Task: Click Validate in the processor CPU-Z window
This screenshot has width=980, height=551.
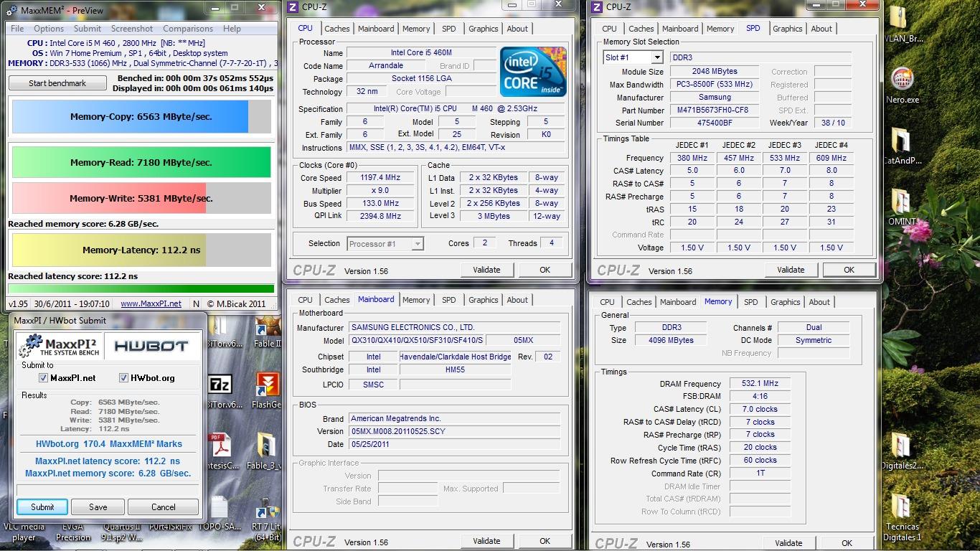Action: (x=486, y=270)
